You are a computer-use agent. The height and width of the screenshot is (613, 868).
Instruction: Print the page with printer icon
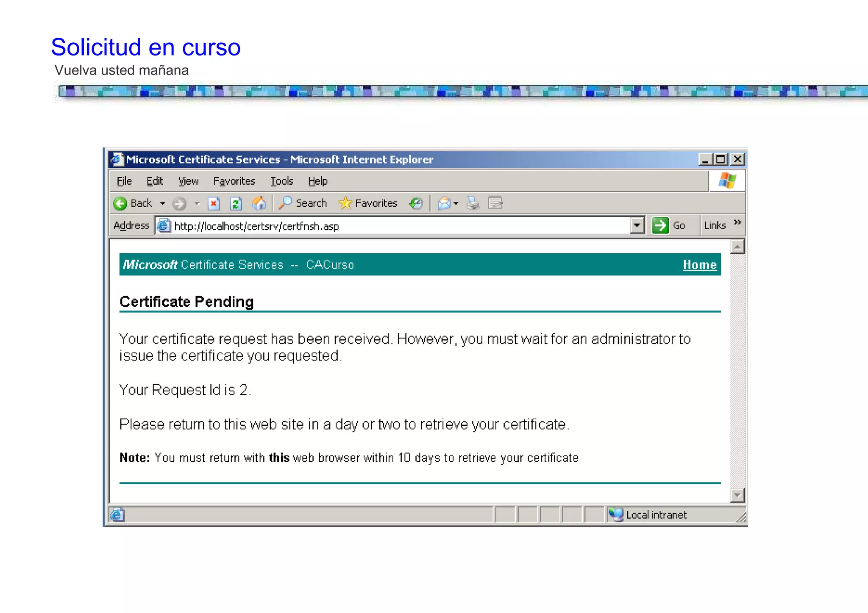pos(473,203)
